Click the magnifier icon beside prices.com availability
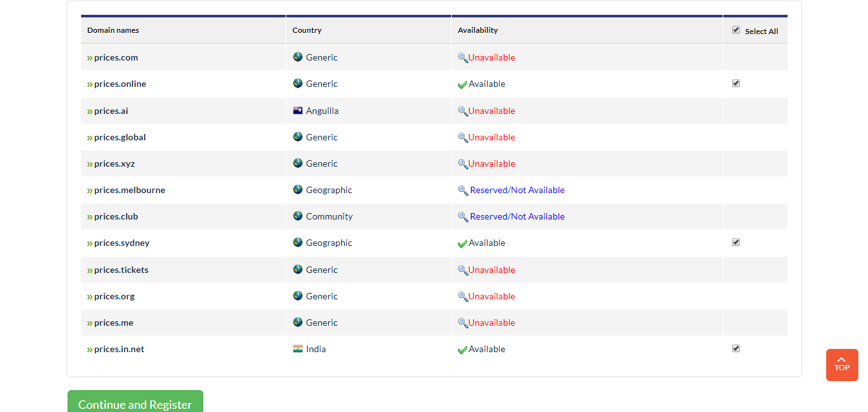The height and width of the screenshot is (412, 868). pyautogui.click(x=463, y=57)
